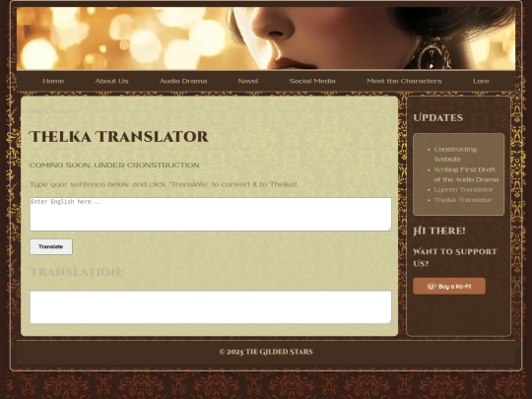Open the Audio Drama menu item
Image resolution: width=532 pixels, height=399 pixels.
point(183,81)
